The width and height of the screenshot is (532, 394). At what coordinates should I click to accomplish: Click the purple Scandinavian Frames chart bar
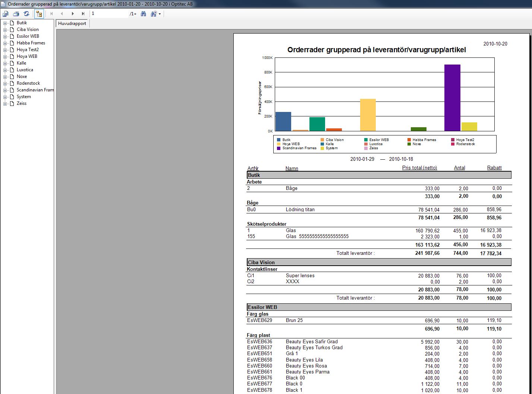(452, 98)
